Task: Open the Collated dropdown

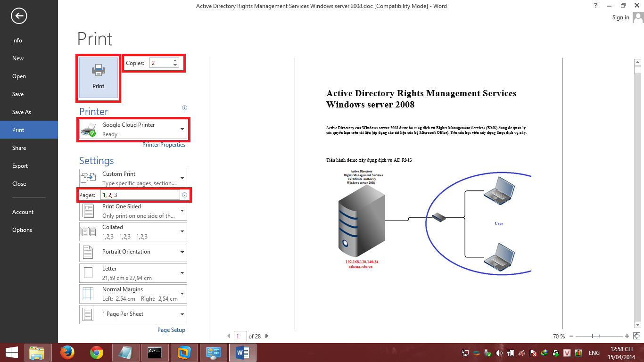Action: [133, 231]
